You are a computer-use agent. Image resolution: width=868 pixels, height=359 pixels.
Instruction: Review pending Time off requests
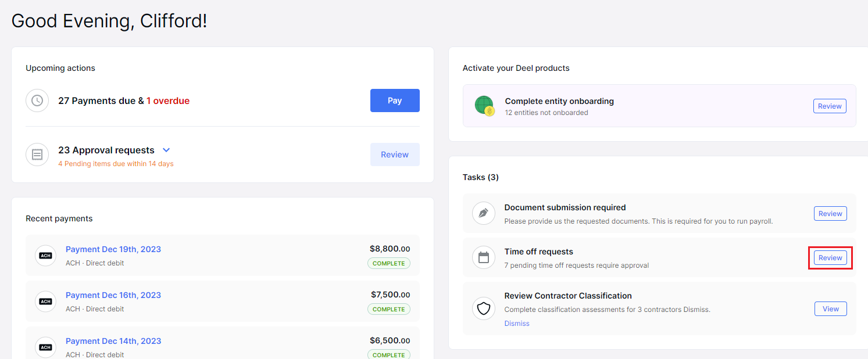[830, 258]
